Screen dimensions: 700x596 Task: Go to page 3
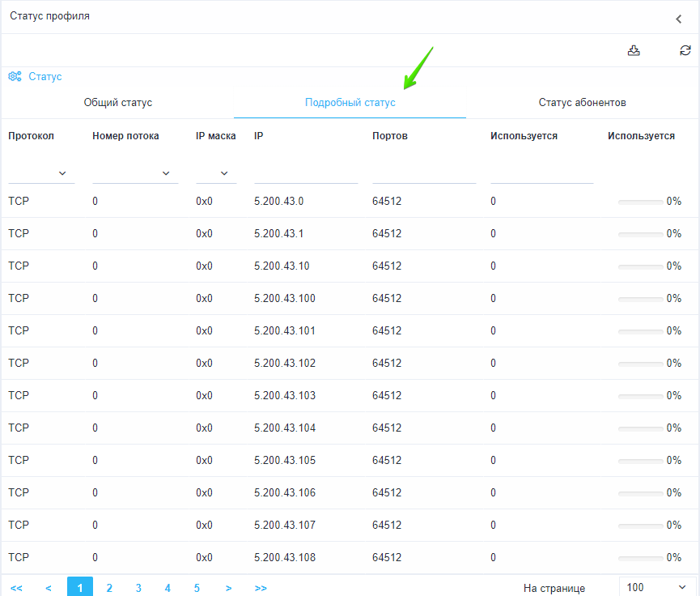click(x=138, y=588)
